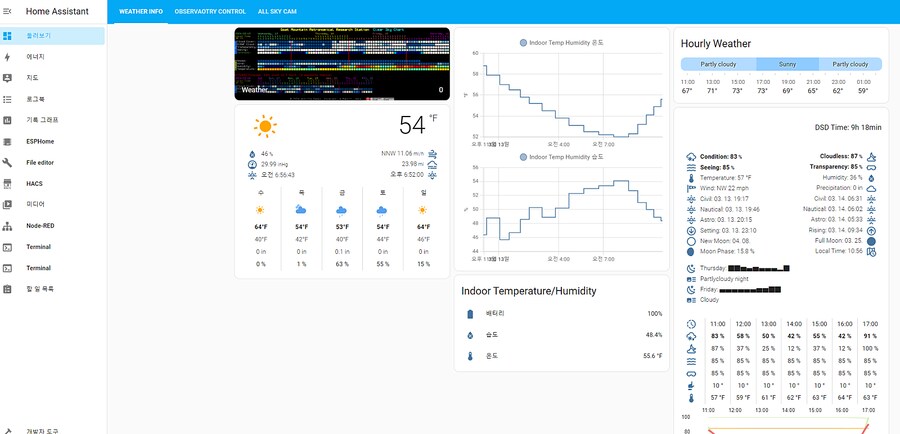Click the 48.4% 습도 value
Viewport: 900px width, 434px height.
653,335
